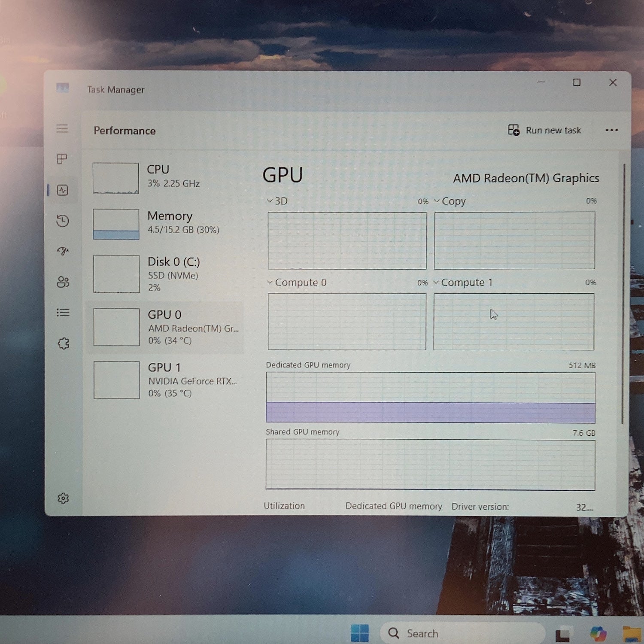The width and height of the screenshot is (644, 644).
Task: Open the Startup apps page icon
Action: click(x=63, y=251)
